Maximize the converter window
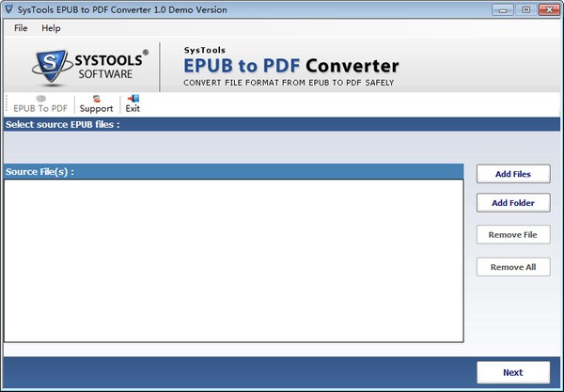Screen dimensions: 564x392 pyautogui.click(x=525, y=9)
